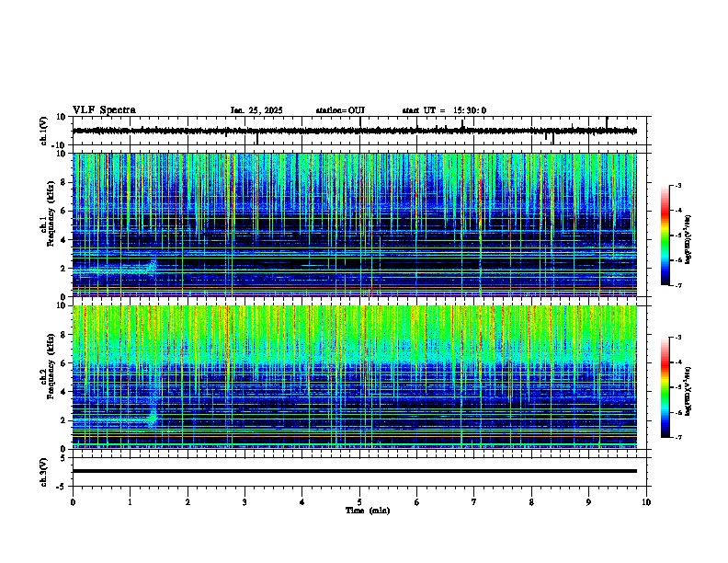This screenshot has width=728, height=563.
Task: Click the "6" kHz tick on ch.2 spectrogram
Action: click(x=63, y=363)
